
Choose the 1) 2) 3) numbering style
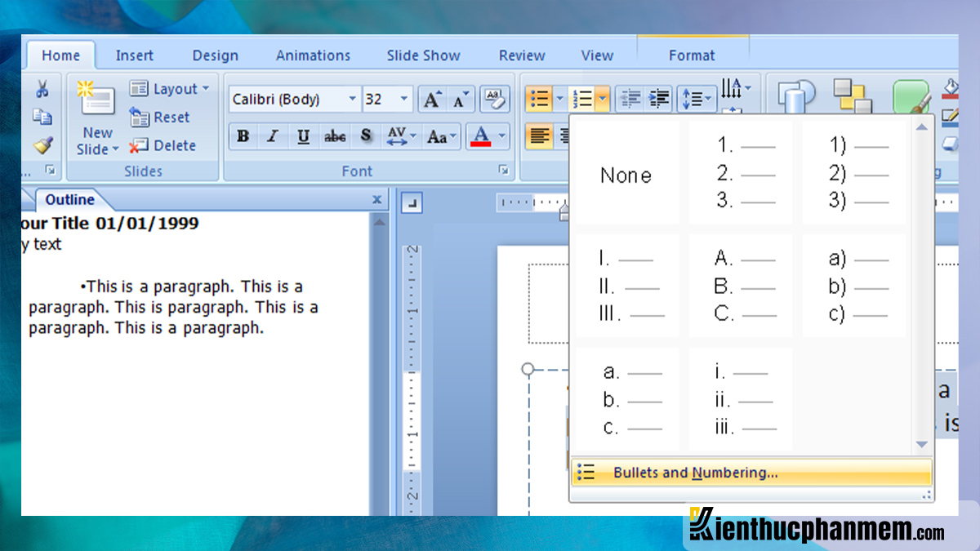pyautogui.click(x=853, y=174)
